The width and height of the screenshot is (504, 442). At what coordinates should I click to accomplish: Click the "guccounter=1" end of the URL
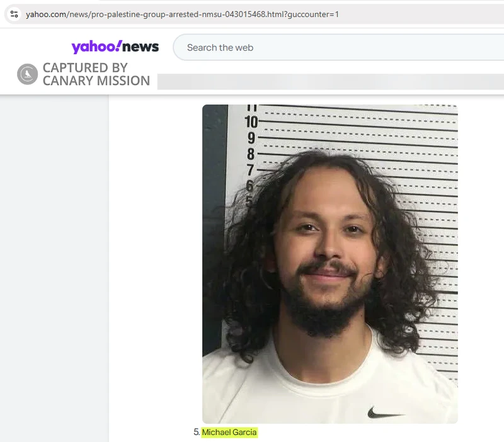click(x=313, y=14)
